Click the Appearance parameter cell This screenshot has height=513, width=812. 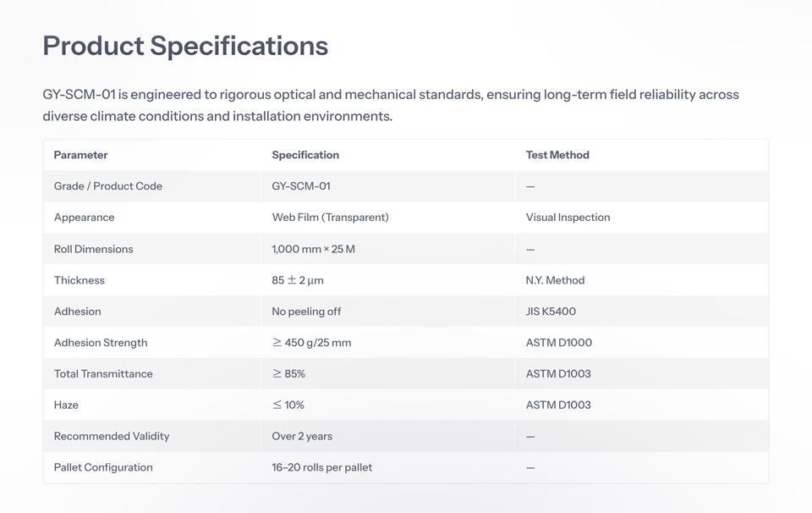click(85, 218)
